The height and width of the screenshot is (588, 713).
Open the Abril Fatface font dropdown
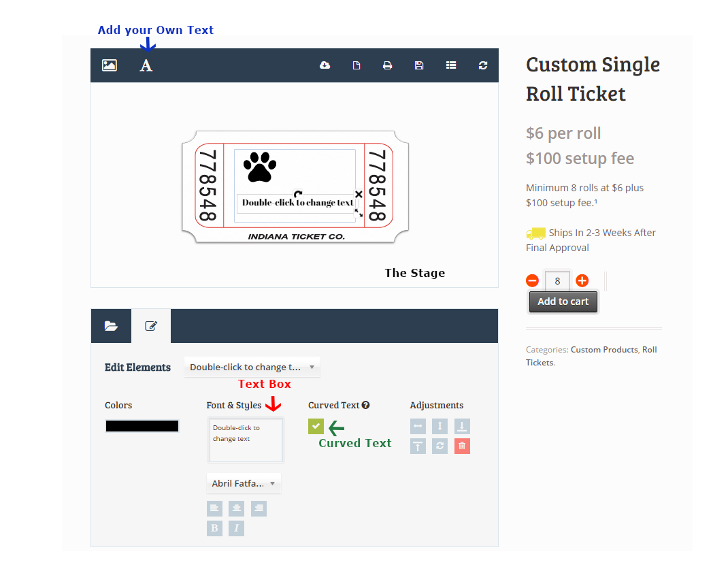pyautogui.click(x=244, y=484)
